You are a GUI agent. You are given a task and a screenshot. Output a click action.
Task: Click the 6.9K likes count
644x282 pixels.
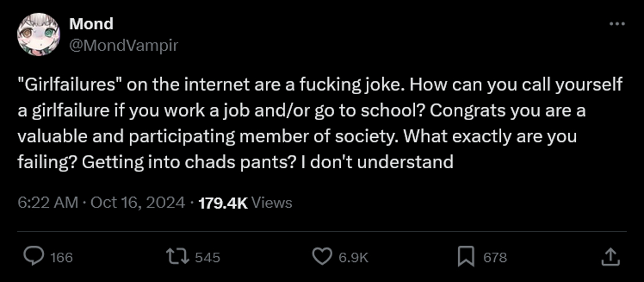pyautogui.click(x=354, y=257)
